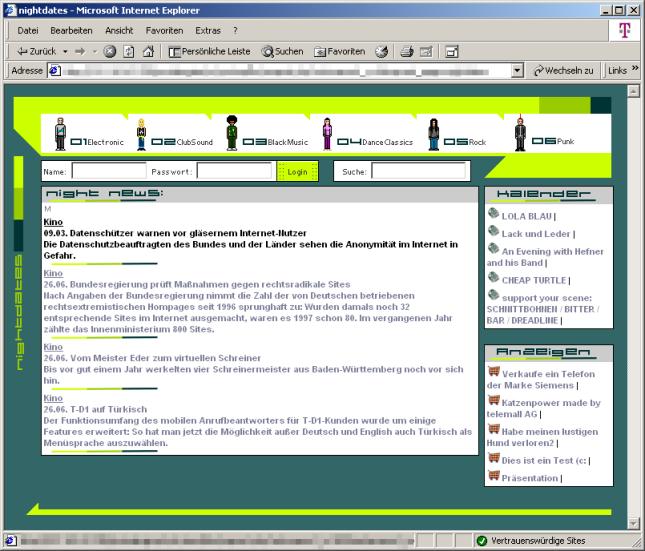This screenshot has width=645, height=551.
Task: Click the vertical scrollbar down arrow
Action: pyautogui.click(x=632, y=522)
